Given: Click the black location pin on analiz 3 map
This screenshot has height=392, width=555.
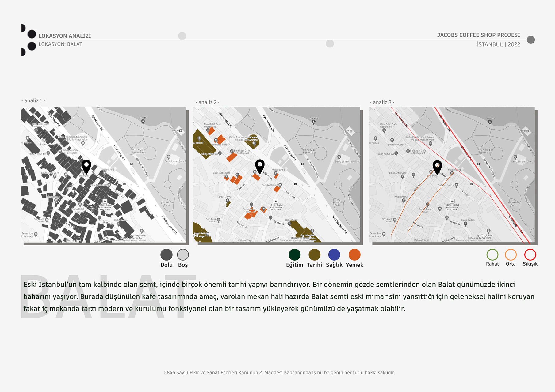Looking at the screenshot, I should click(x=437, y=167).
